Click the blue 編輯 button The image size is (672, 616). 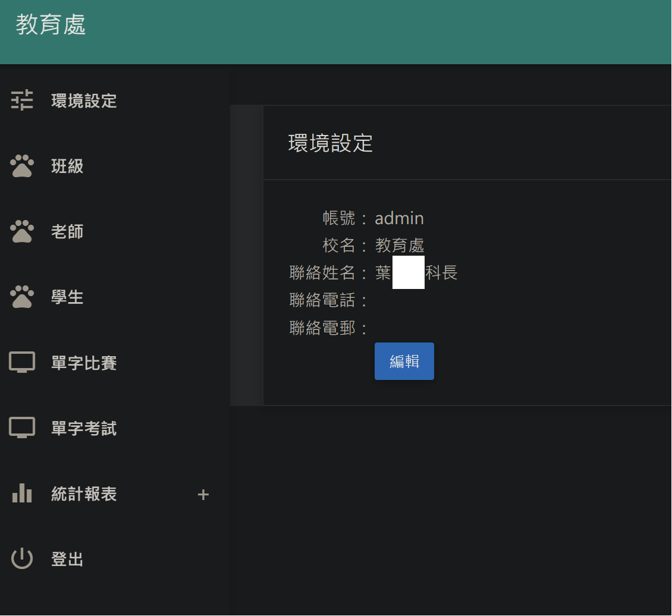404,361
